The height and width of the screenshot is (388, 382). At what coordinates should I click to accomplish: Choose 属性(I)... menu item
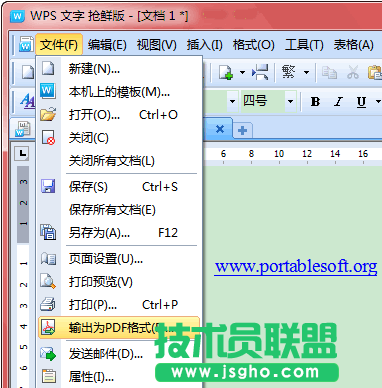[x=119, y=377]
